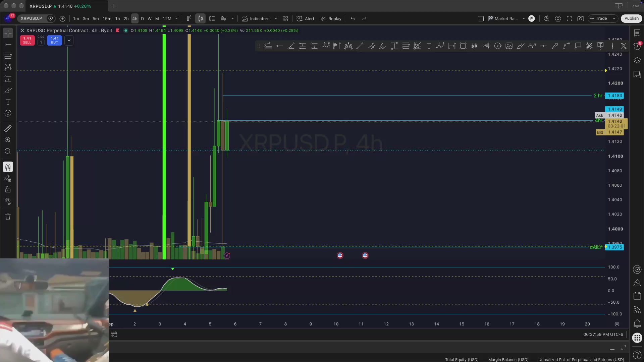Open chart style dropdown arrow in toolbar
The width and height of the screenshot is (644, 362).
tap(232, 19)
